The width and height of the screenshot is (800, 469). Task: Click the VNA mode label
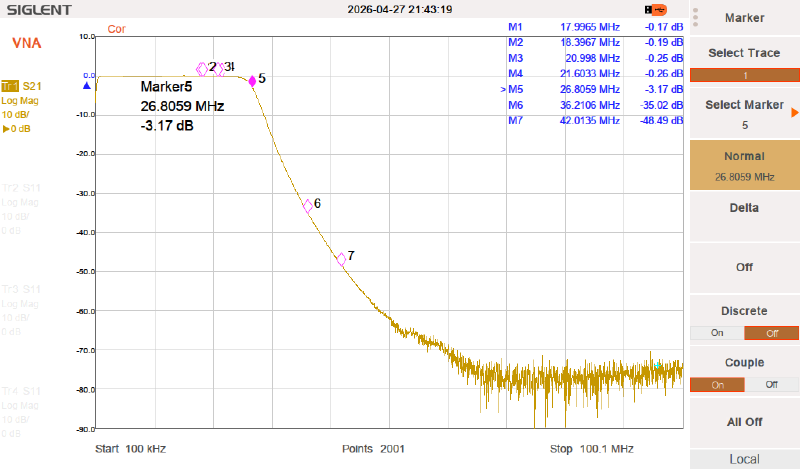click(x=27, y=43)
